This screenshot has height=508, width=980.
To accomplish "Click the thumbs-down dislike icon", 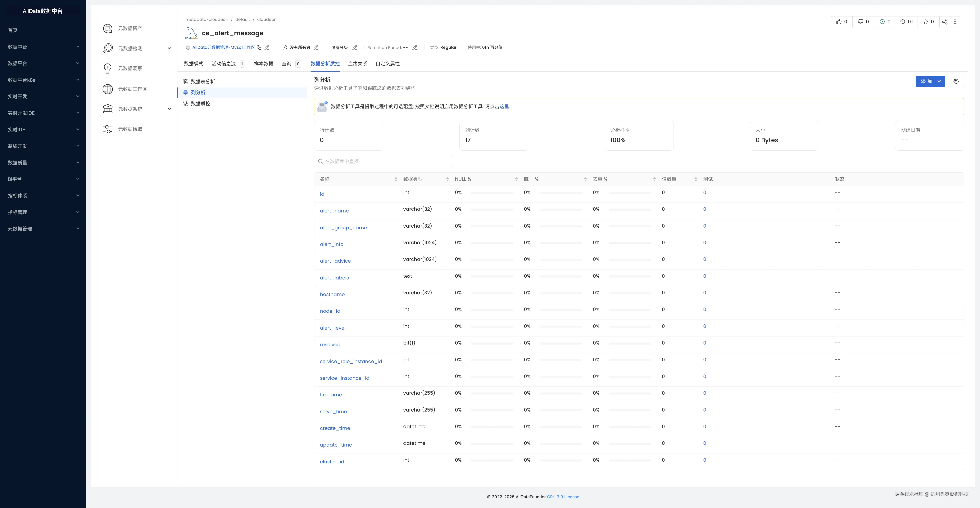I will [860, 22].
